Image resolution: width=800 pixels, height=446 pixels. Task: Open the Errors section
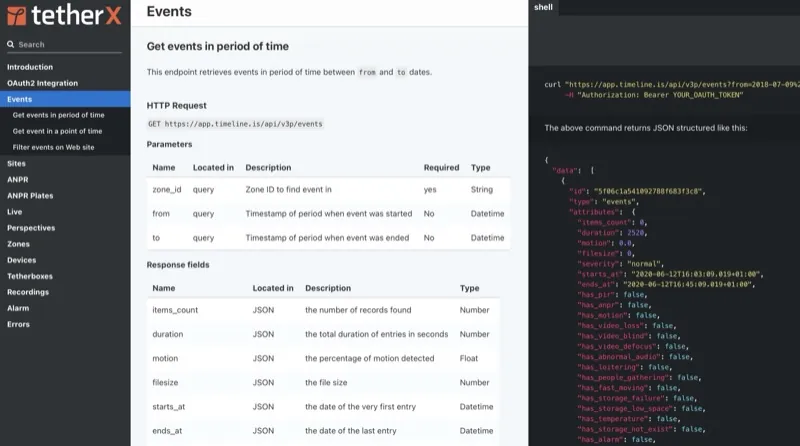pos(18,324)
